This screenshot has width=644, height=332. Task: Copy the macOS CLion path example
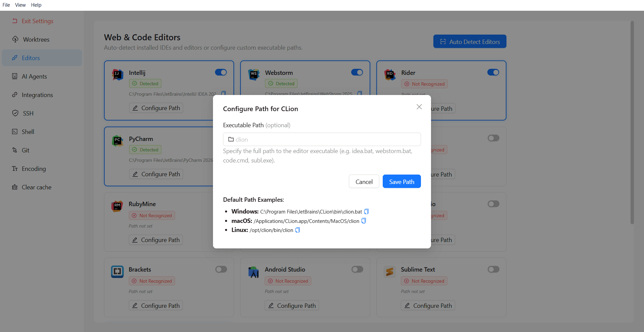(364, 221)
